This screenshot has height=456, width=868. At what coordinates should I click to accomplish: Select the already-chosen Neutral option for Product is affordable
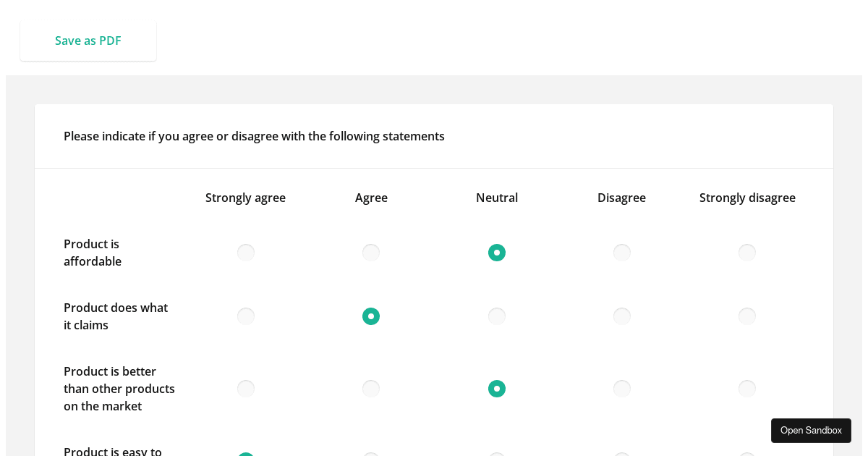pos(497,253)
